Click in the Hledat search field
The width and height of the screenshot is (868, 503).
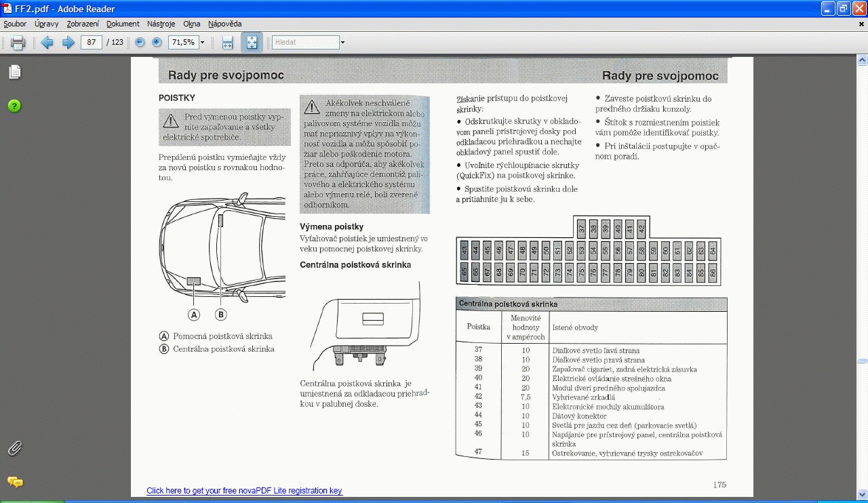305,42
